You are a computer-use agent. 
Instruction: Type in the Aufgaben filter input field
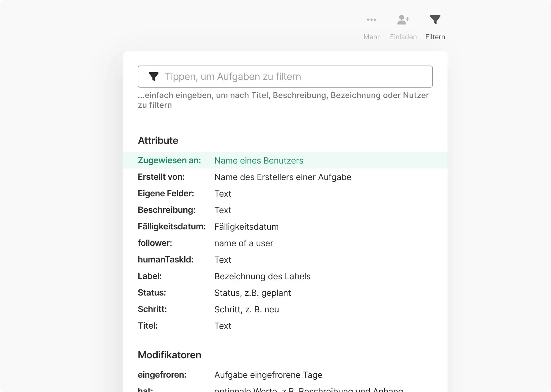point(294,77)
